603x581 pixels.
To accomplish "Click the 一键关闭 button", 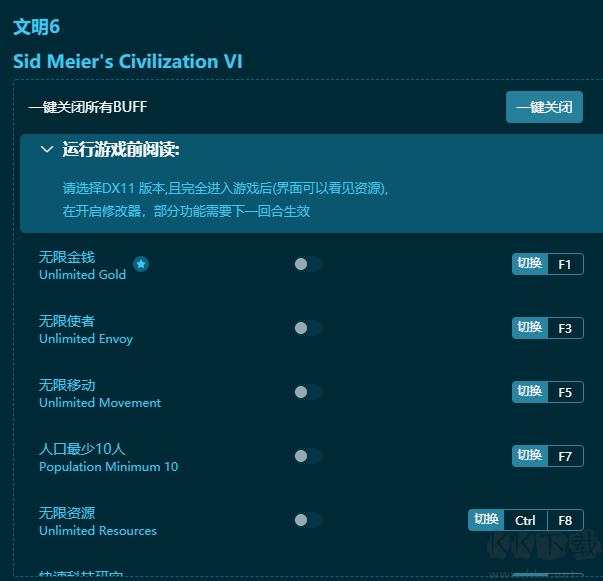I will [x=544, y=107].
